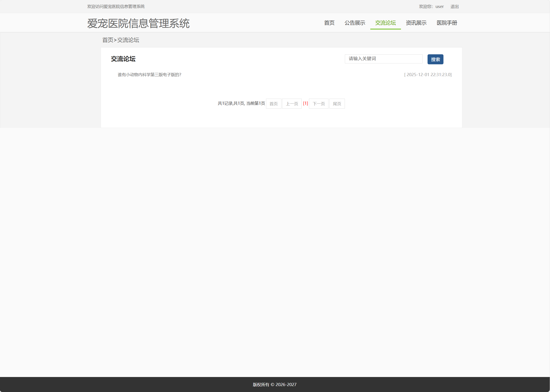Select the active 交流论坛 tab
This screenshot has height=392, width=550.
385,23
